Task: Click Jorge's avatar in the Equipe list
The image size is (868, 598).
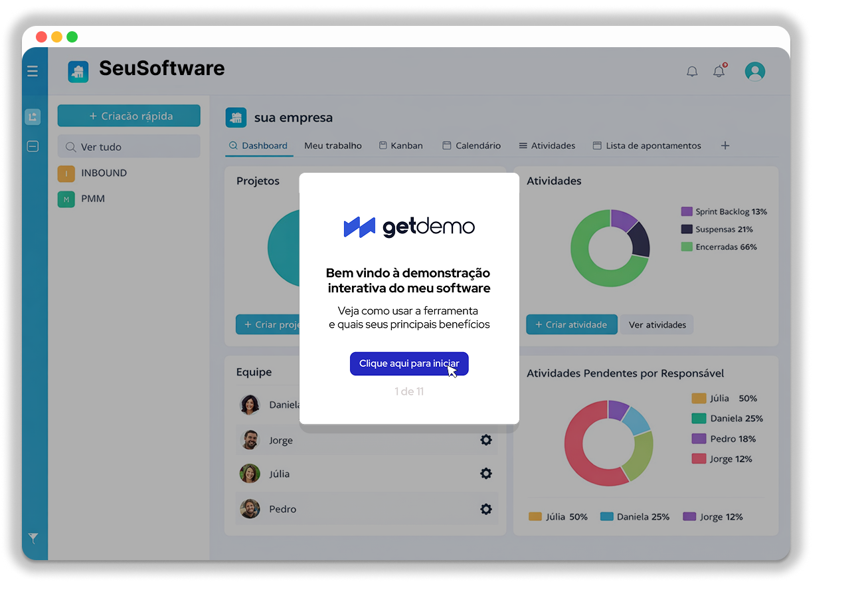Action: [x=250, y=440]
